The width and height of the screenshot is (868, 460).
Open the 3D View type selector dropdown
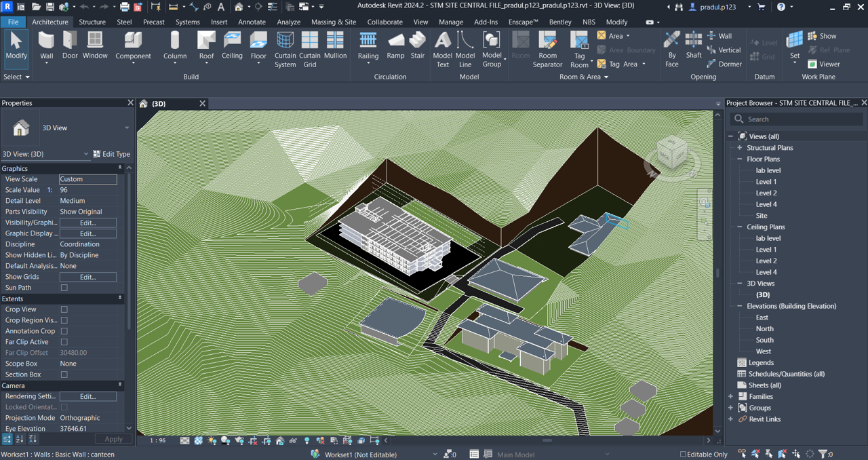[126, 128]
